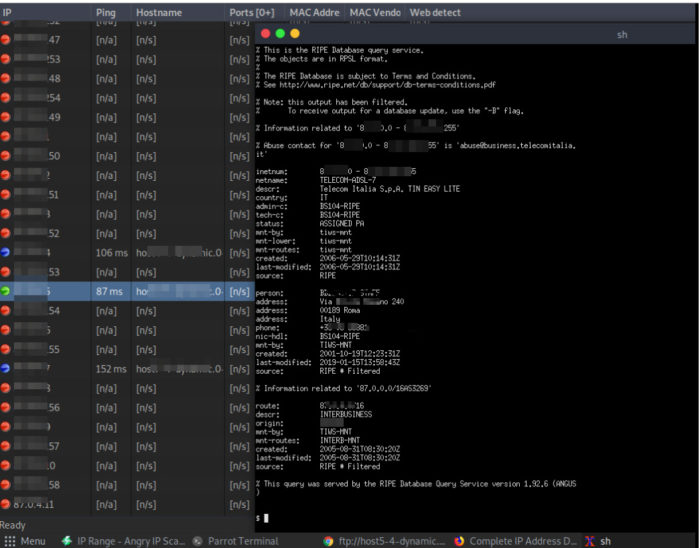The width and height of the screenshot is (700, 548).
Task: Click the blue alive icon on the 106 ms row
Action: pyautogui.click(x=5, y=253)
